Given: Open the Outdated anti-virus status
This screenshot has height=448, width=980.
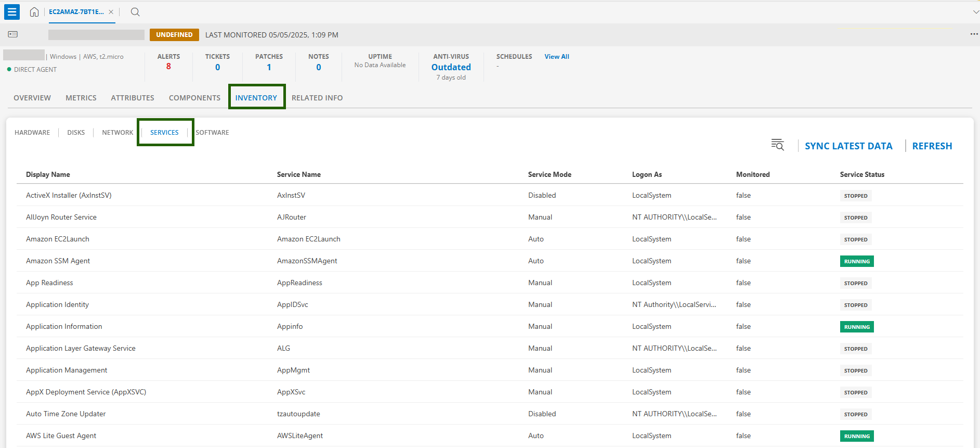Looking at the screenshot, I should [451, 67].
